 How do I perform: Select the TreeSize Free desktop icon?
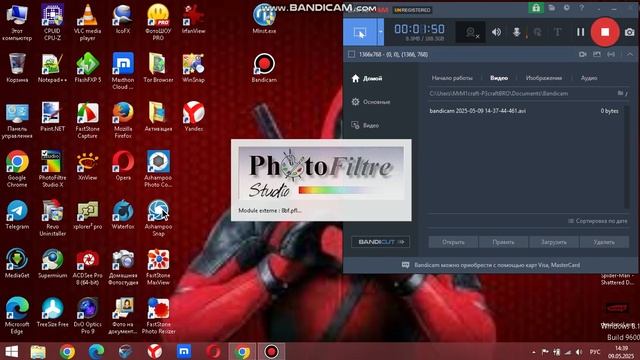(52, 313)
